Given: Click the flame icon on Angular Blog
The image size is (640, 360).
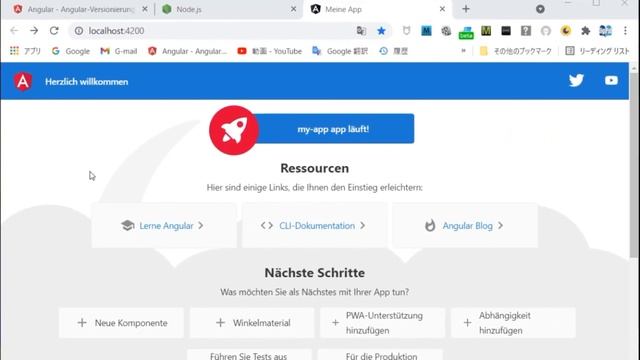Looking at the screenshot, I should coord(430,225).
